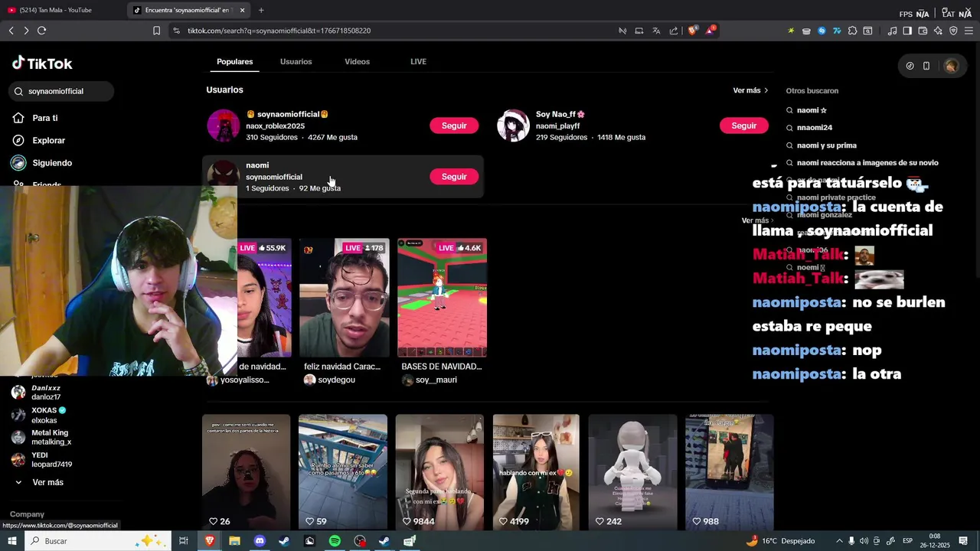The width and height of the screenshot is (980, 551).
Task: Open the new tab plus button
Action: [261, 10]
